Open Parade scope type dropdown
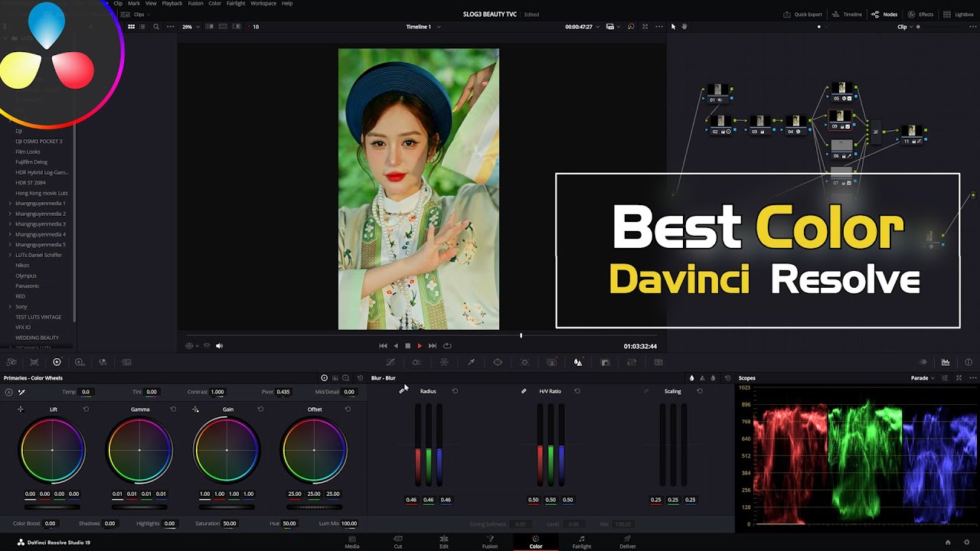This screenshot has width=980, height=551. pyautogui.click(x=923, y=378)
